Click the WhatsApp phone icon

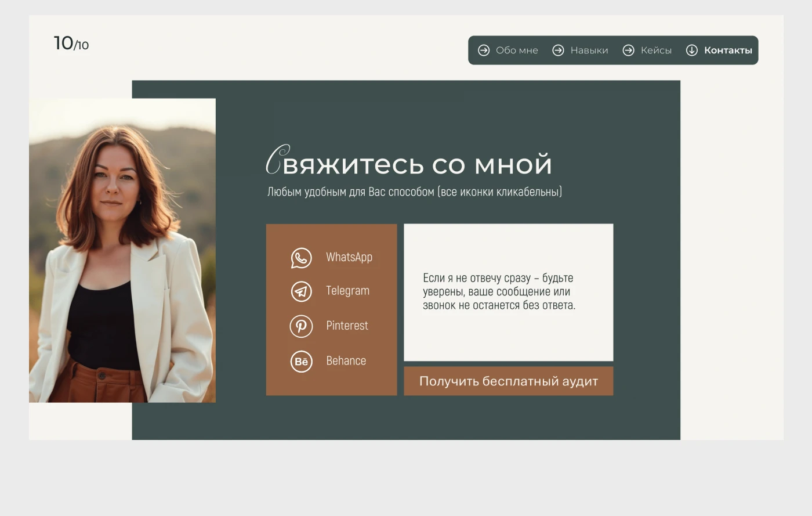tap(301, 258)
